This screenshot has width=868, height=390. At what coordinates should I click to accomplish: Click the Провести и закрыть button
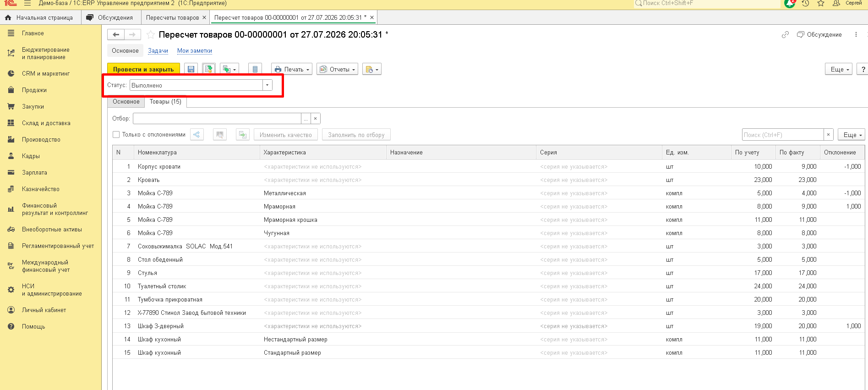click(x=143, y=69)
